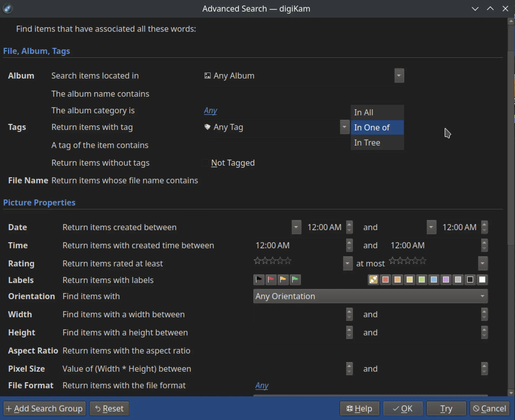Click the tag icon beside Any Tag
The height and width of the screenshot is (420, 515).
coord(207,127)
